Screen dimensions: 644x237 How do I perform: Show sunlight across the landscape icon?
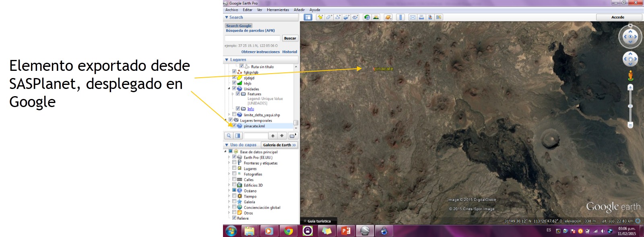tap(376, 17)
